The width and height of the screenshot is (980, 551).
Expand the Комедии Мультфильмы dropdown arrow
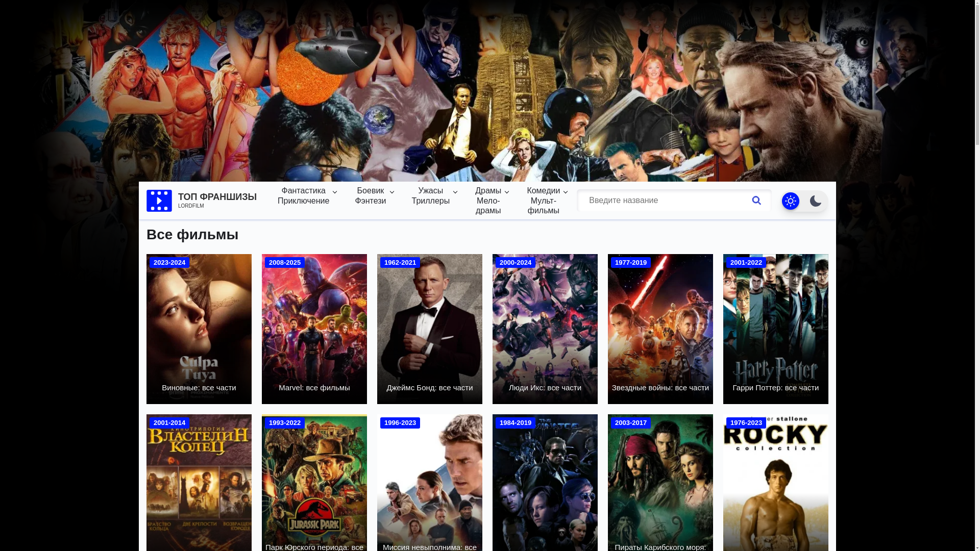click(x=566, y=192)
